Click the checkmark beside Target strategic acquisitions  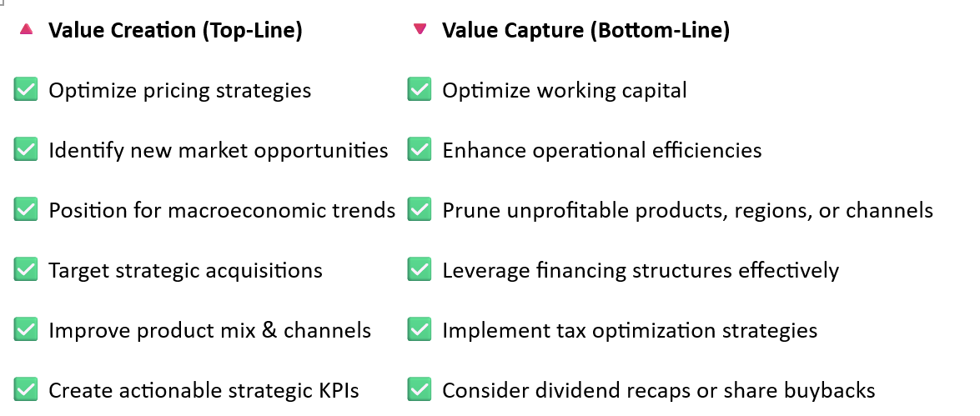click(26, 269)
